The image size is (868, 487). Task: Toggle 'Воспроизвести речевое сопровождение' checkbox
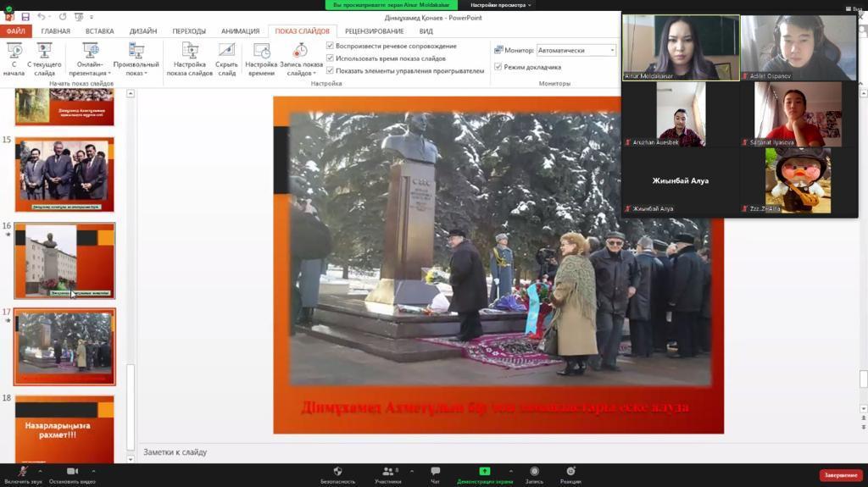click(331, 46)
